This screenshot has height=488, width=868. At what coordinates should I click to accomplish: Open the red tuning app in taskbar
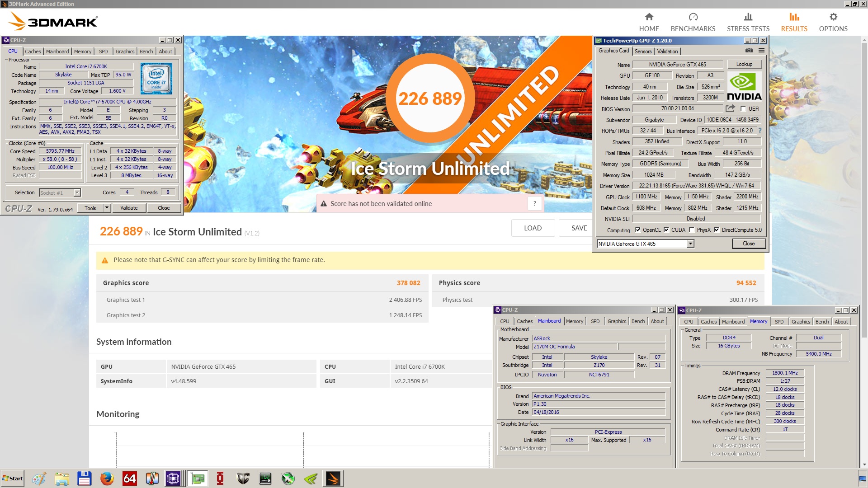[x=220, y=479]
